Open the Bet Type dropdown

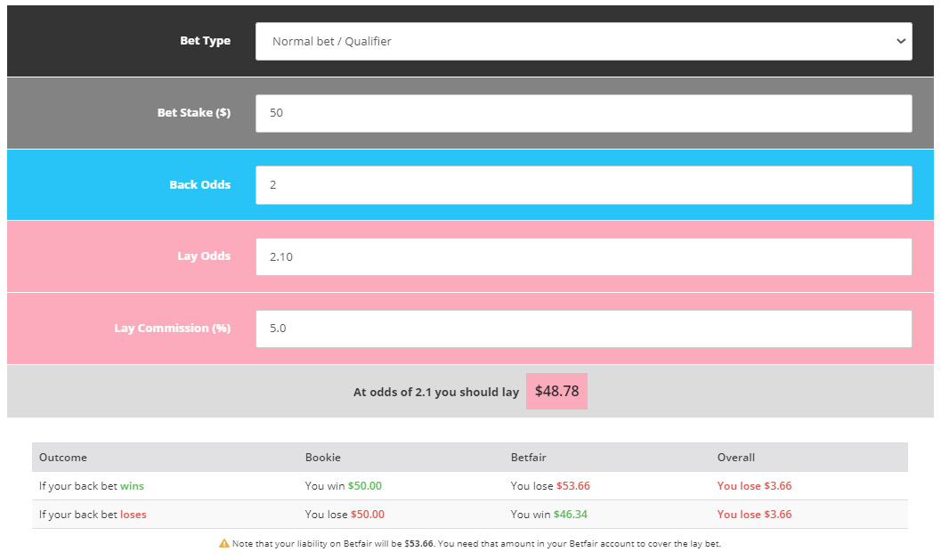(x=583, y=41)
